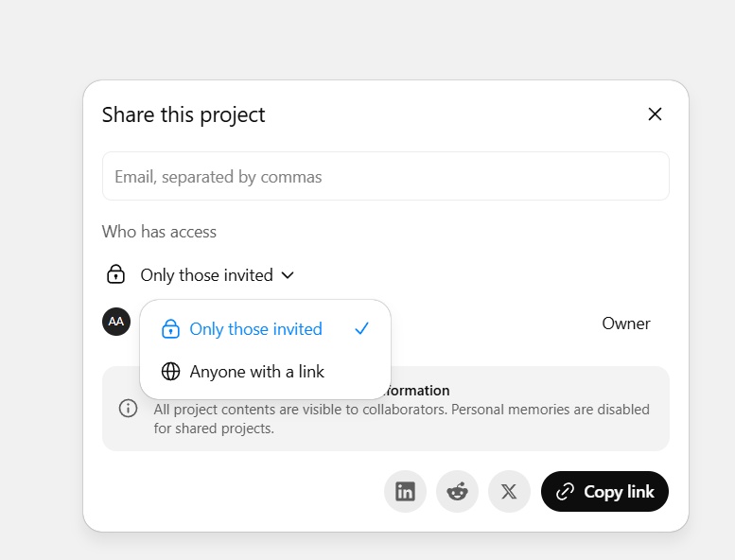Screen dimensions: 735x560
Task: Click the info circle icon in notice
Action: tap(128, 409)
